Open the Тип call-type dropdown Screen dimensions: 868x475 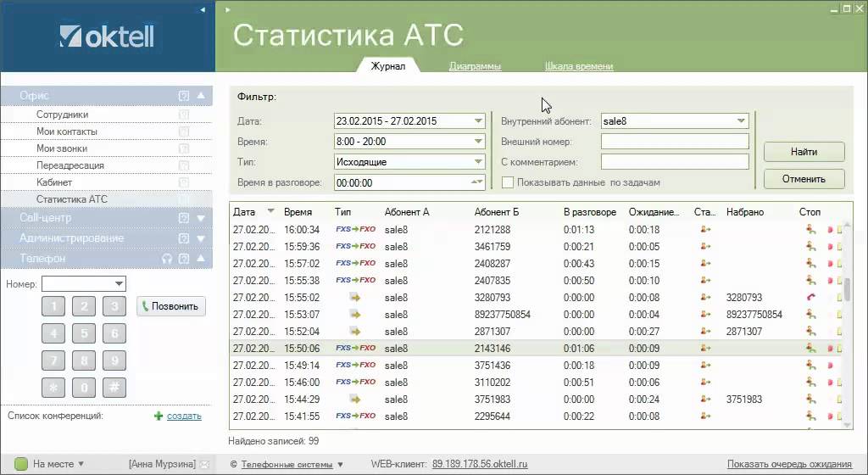coord(478,162)
